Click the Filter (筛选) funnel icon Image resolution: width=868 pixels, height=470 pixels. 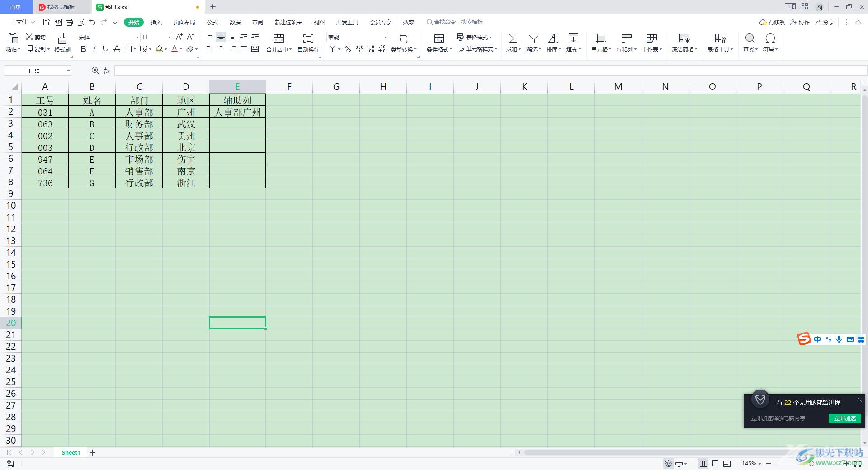tap(533, 38)
